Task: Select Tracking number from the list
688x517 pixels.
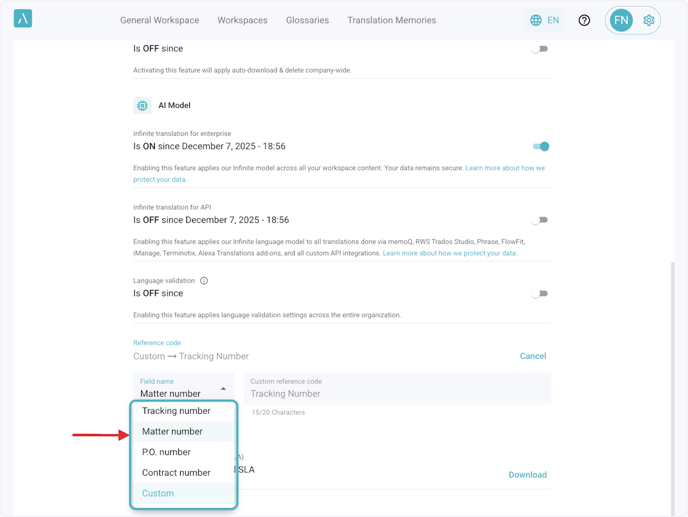Action: click(176, 411)
